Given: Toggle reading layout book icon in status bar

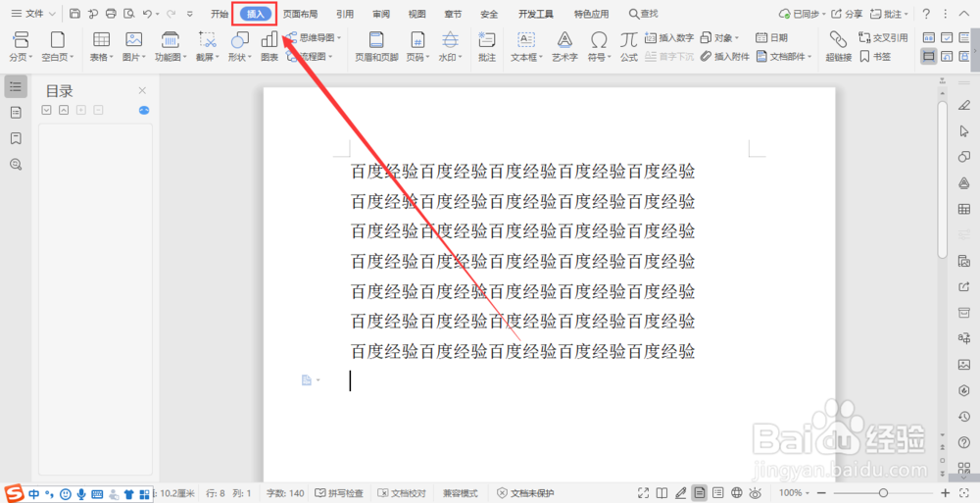Looking at the screenshot, I should coord(661,493).
